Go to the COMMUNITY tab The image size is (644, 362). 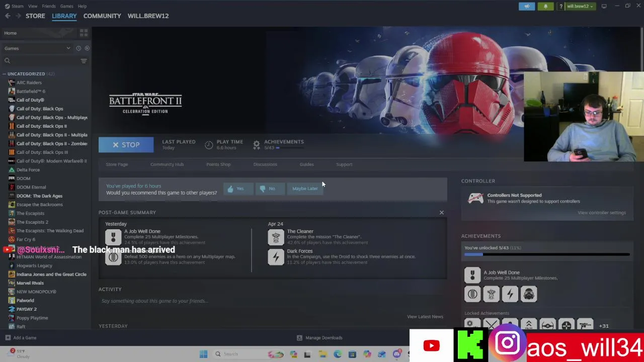(102, 16)
